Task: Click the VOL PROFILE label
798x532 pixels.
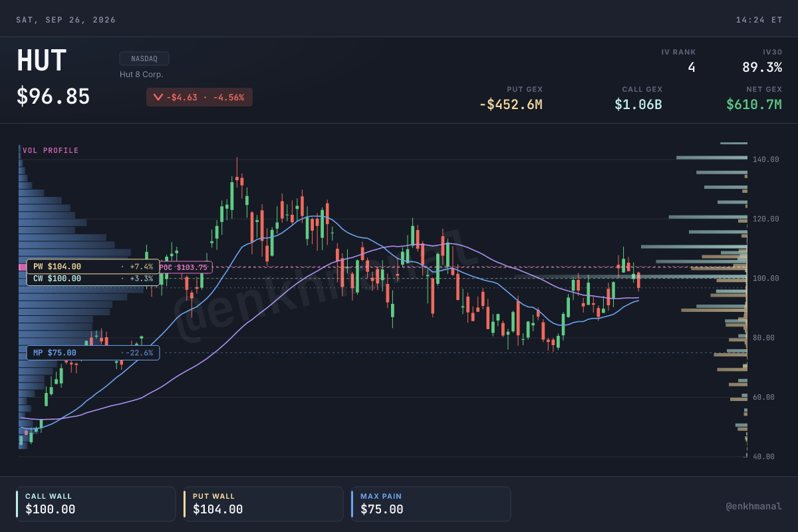Action: coord(51,150)
